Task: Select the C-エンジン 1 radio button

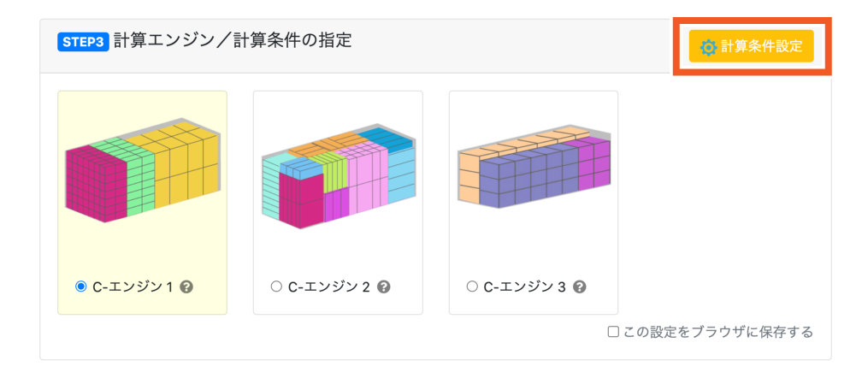Action: tap(81, 286)
